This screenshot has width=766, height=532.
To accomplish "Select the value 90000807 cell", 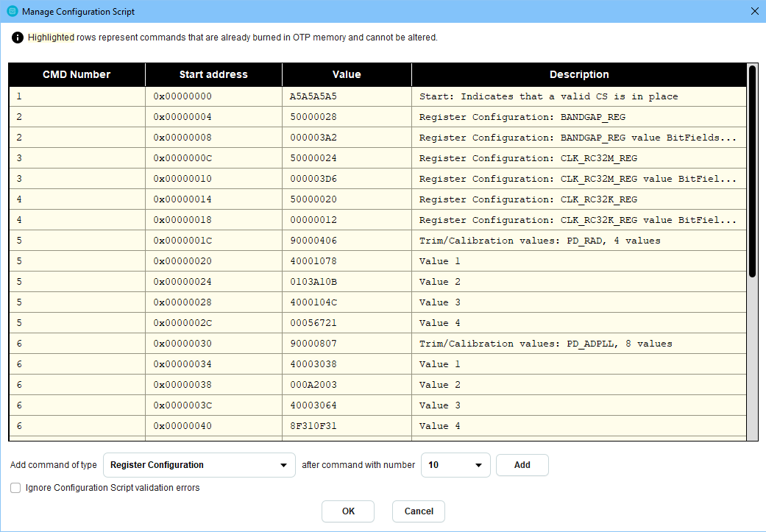I will point(347,344).
